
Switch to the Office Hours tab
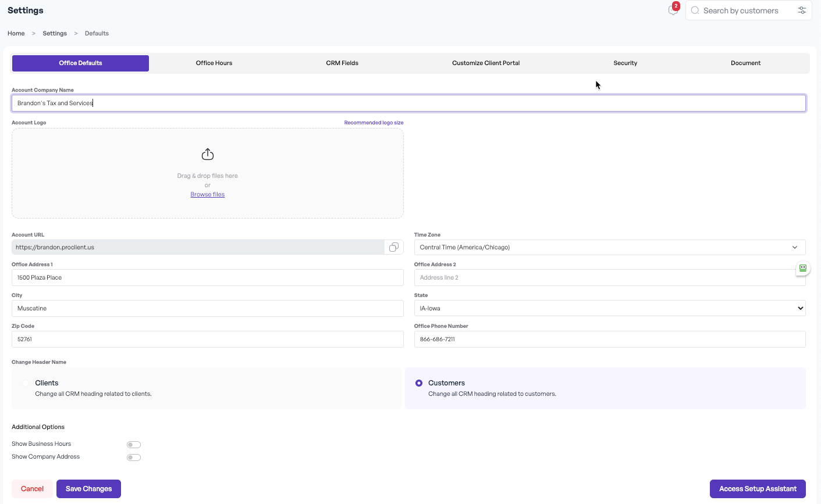[214, 63]
